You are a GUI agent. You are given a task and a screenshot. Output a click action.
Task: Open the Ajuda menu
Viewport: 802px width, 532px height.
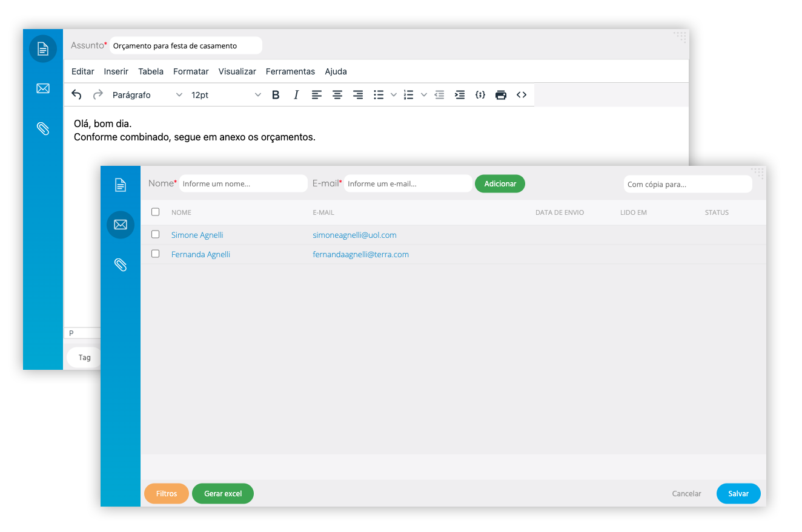coord(336,71)
